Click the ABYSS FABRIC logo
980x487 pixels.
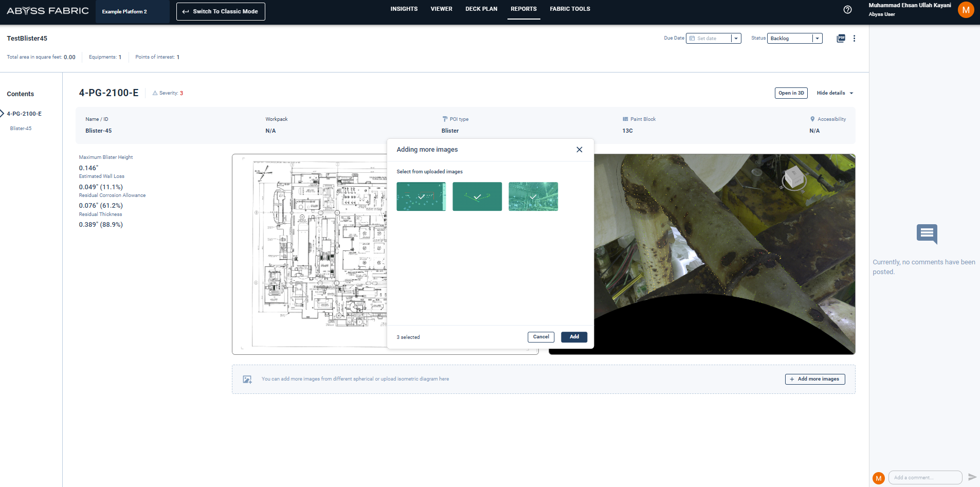point(48,11)
